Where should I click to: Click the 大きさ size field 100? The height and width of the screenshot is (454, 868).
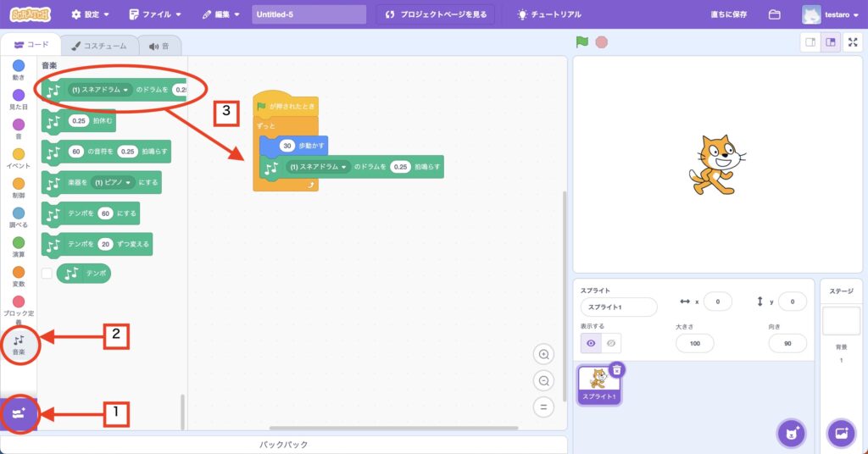695,343
